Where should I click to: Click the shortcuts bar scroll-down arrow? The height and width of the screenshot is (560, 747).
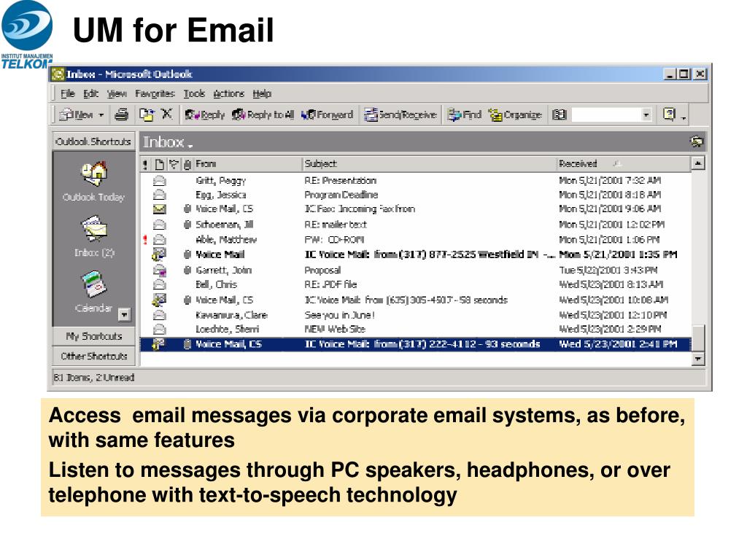pos(124,314)
